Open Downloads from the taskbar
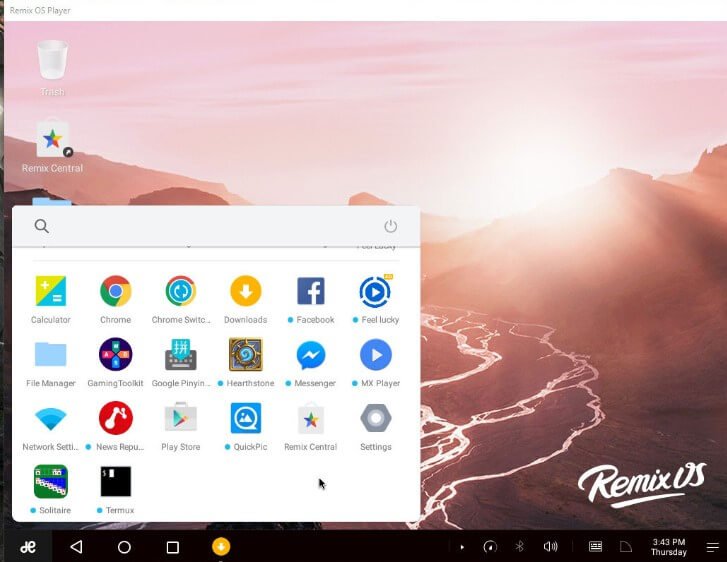Viewport: 727px width, 562px height. 221,547
